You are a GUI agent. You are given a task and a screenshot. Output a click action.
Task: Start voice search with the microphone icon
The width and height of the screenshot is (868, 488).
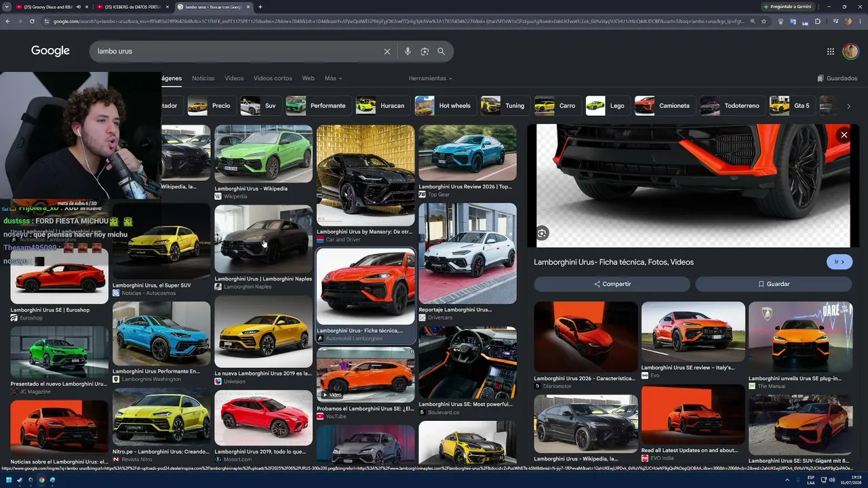click(408, 52)
